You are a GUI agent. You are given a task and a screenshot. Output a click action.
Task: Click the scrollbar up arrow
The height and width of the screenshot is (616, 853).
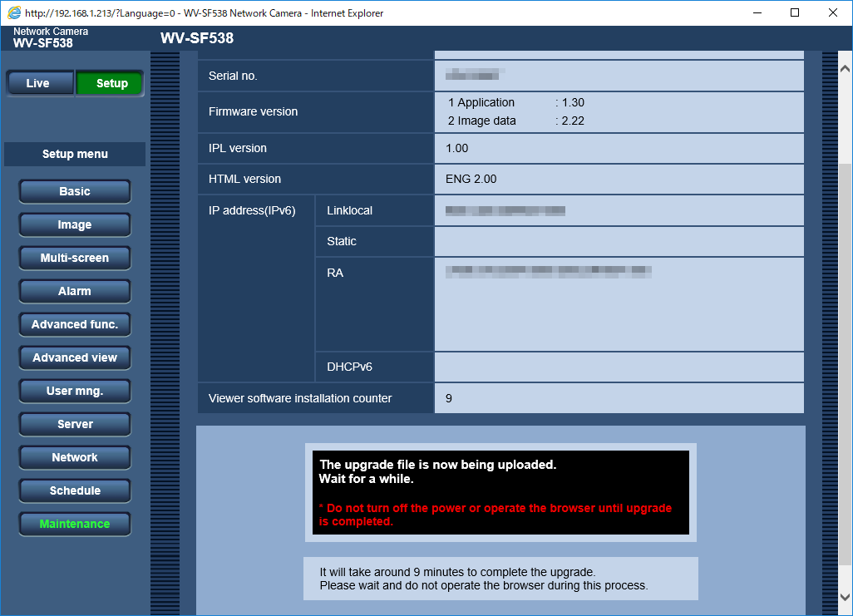[x=845, y=68]
